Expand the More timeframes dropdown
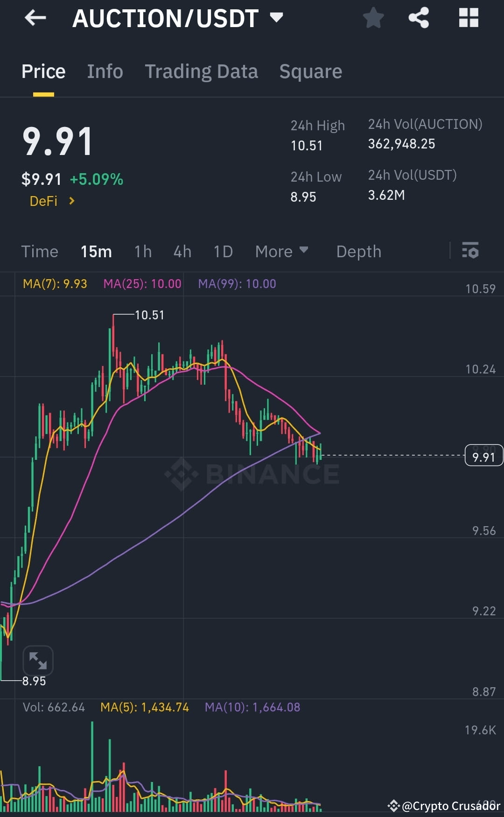This screenshot has width=504, height=817. coord(282,251)
